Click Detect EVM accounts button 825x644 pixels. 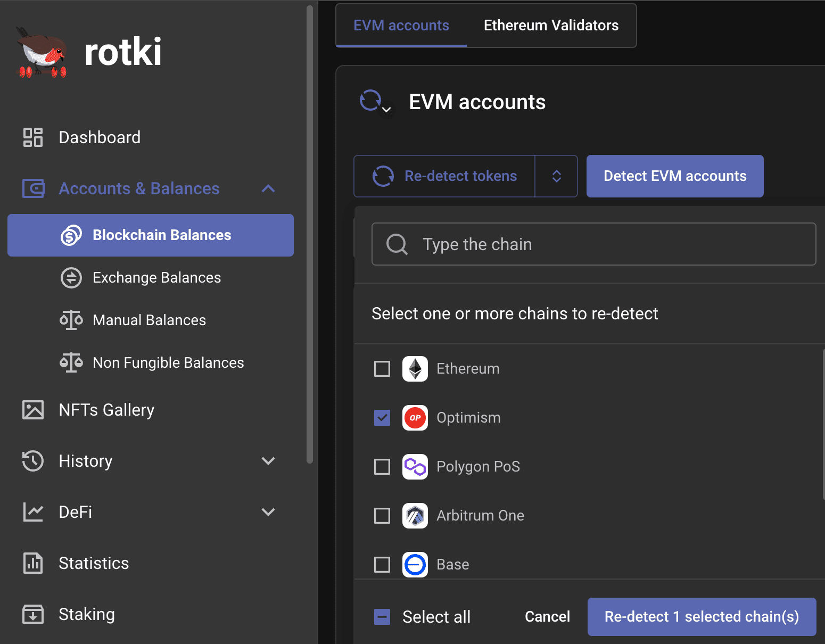pos(675,176)
